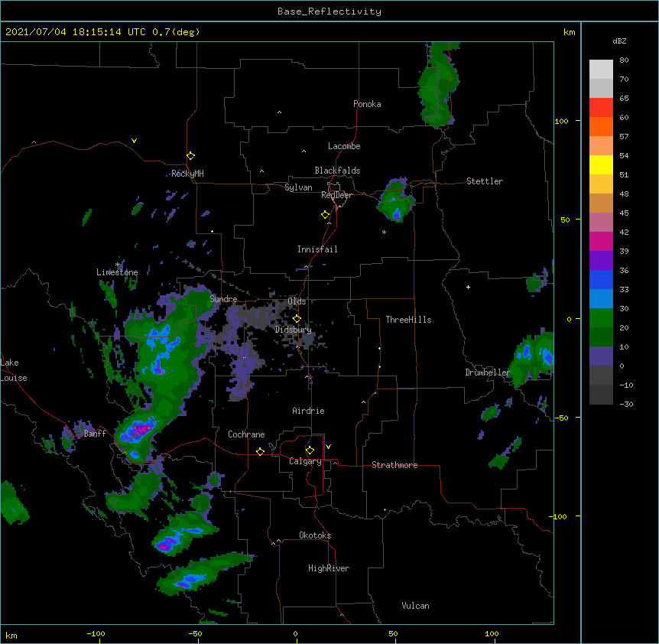Click the RedDeer city label
Screen dimensions: 659x644
pos(336,195)
